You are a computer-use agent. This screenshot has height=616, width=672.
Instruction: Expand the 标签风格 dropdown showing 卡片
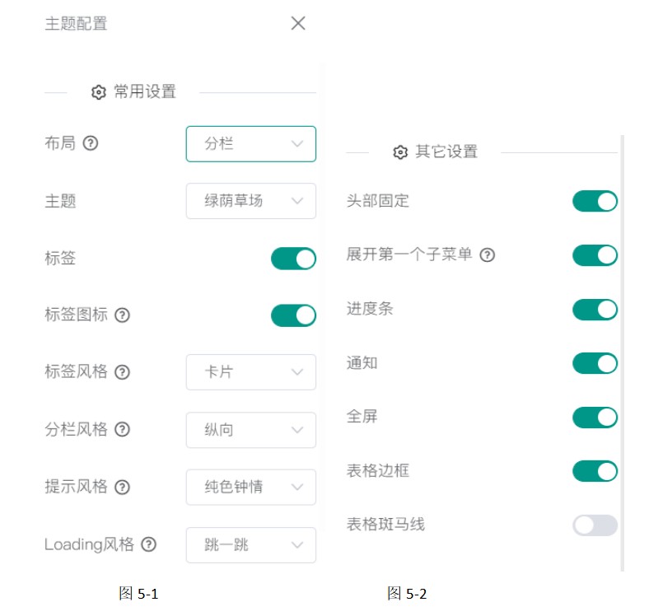(x=251, y=372)
